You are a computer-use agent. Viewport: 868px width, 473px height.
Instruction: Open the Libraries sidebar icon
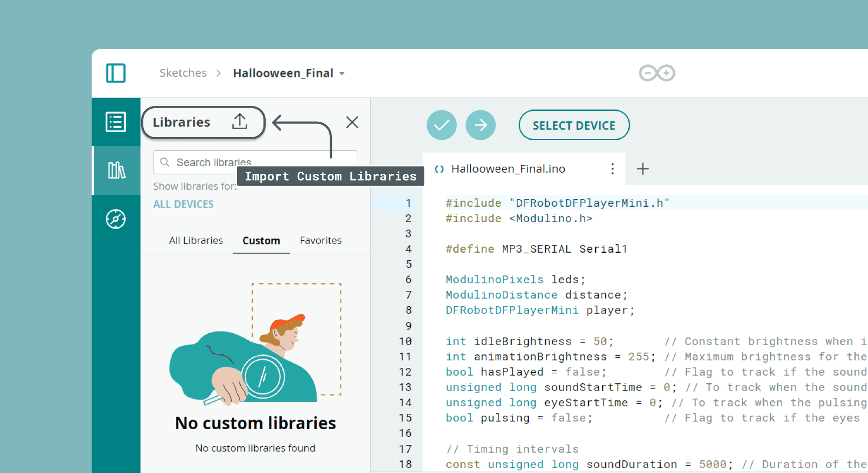tap(116, 170)
